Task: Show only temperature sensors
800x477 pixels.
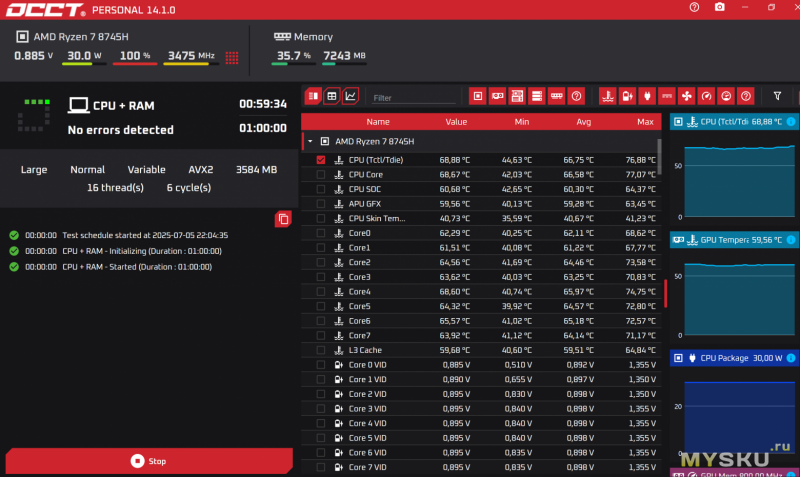Action: (x=608, y=96)
